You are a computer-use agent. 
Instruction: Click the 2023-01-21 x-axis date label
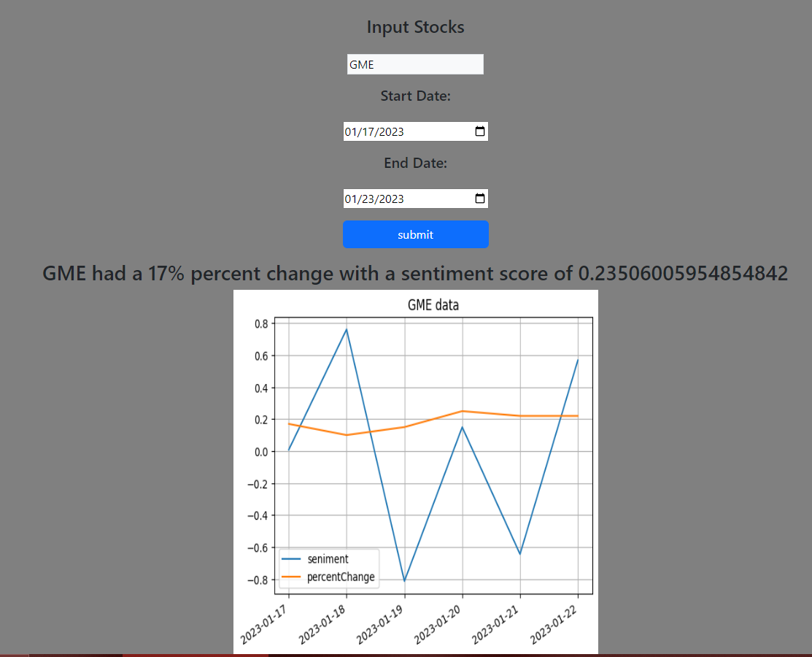(x=495, y=625)
